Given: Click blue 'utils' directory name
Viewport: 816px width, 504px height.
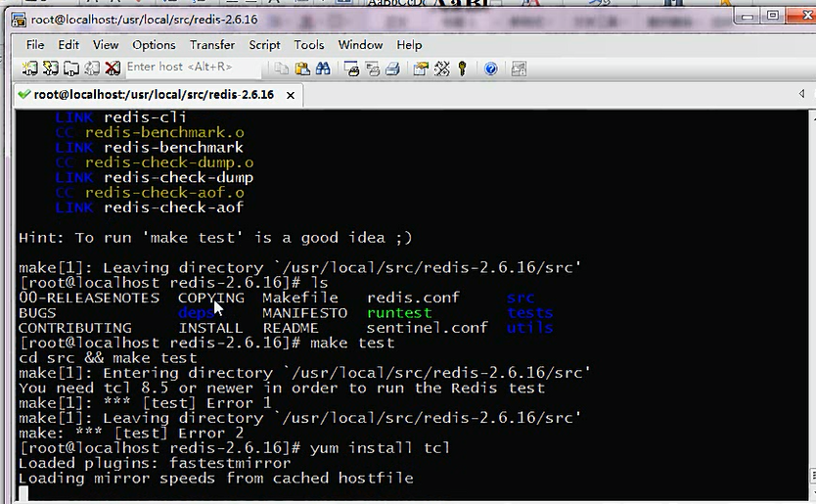Looking at the screenshot, I should (x=529, y=328).
